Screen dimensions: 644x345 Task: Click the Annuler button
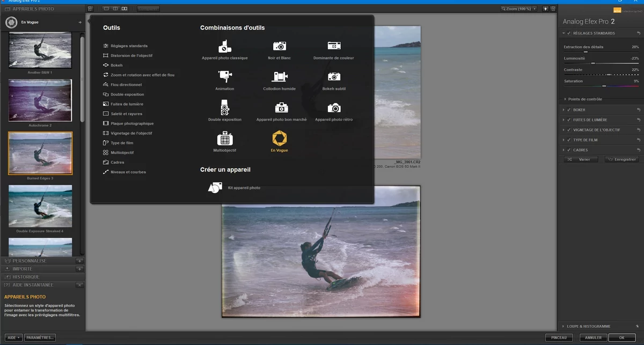[x=593, y=337]
